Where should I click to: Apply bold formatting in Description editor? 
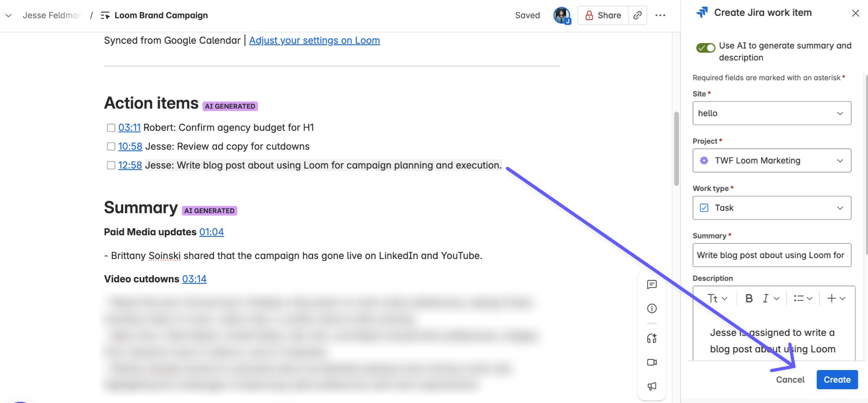tap(748, 298)
